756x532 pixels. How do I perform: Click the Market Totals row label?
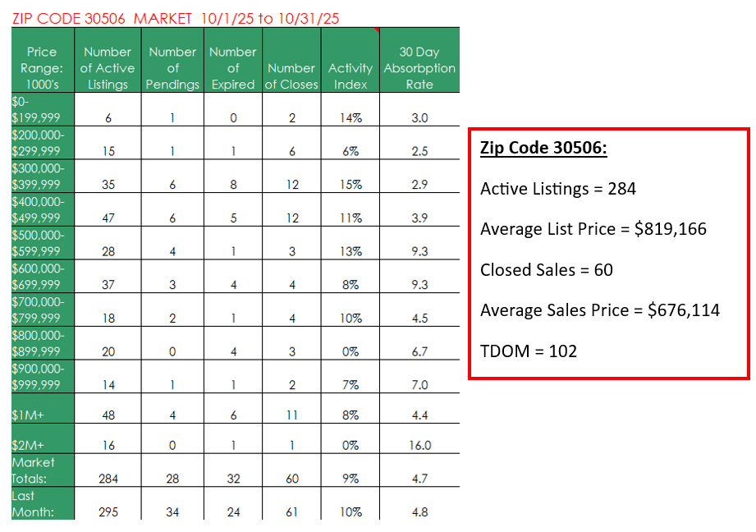34,470
